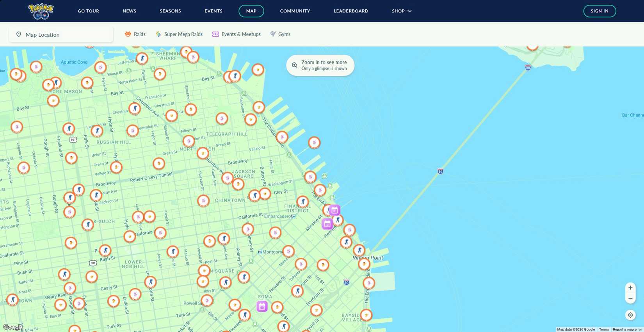Expand the SHOP dropdown menu
Screen dimensions: 644x332
pyautogui.click(x=402, y=11)
